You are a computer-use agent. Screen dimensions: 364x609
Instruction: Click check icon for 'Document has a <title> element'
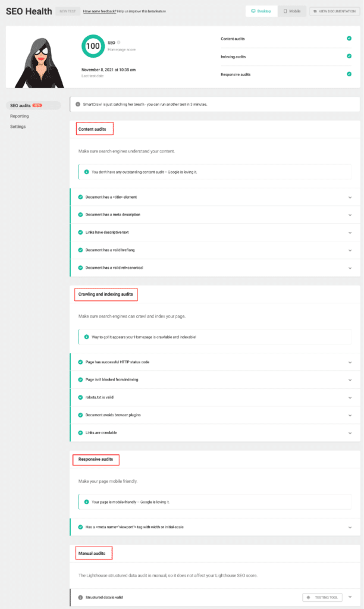click(x=80, y=197)
